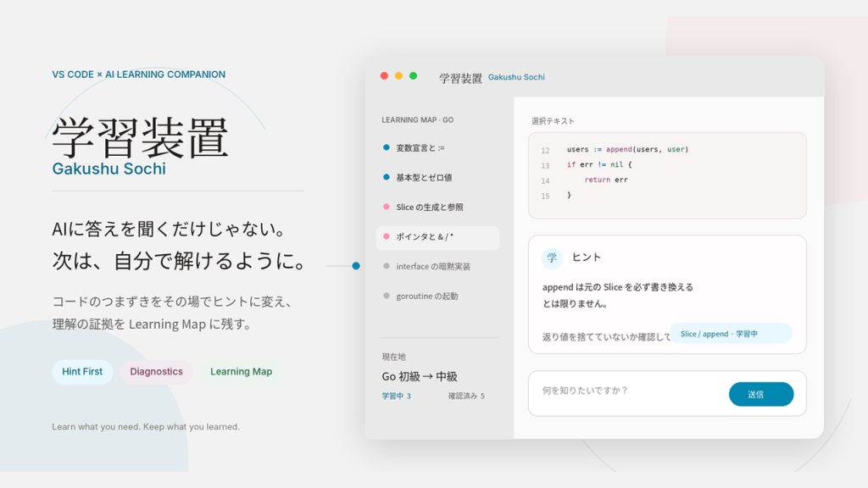
Task: Click the Hint First pill
Action: [x=82, y=372]
